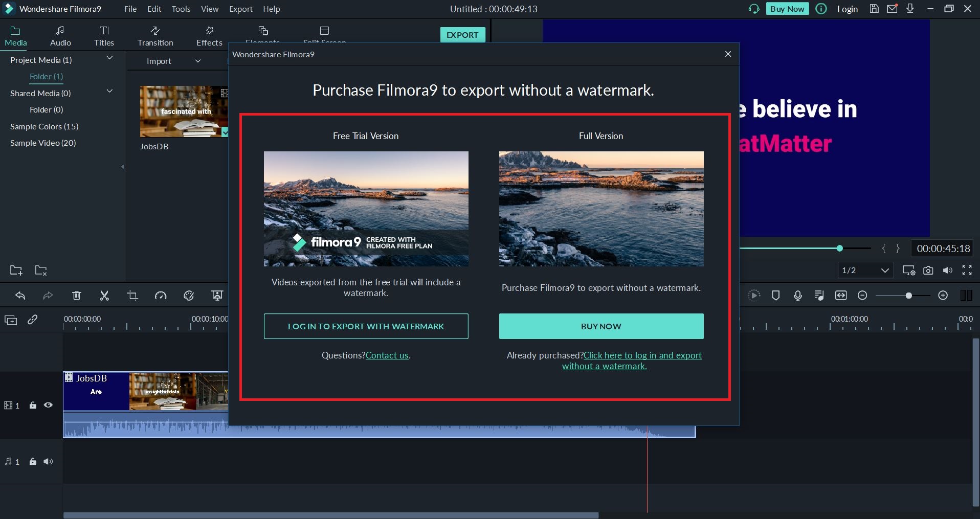Click the add new folder icon

click(x=16, y=270)
